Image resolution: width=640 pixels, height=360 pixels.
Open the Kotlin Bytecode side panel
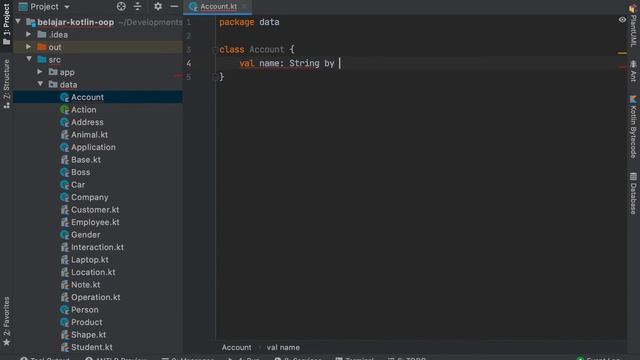pyautogui.click(x=633, y=127)
